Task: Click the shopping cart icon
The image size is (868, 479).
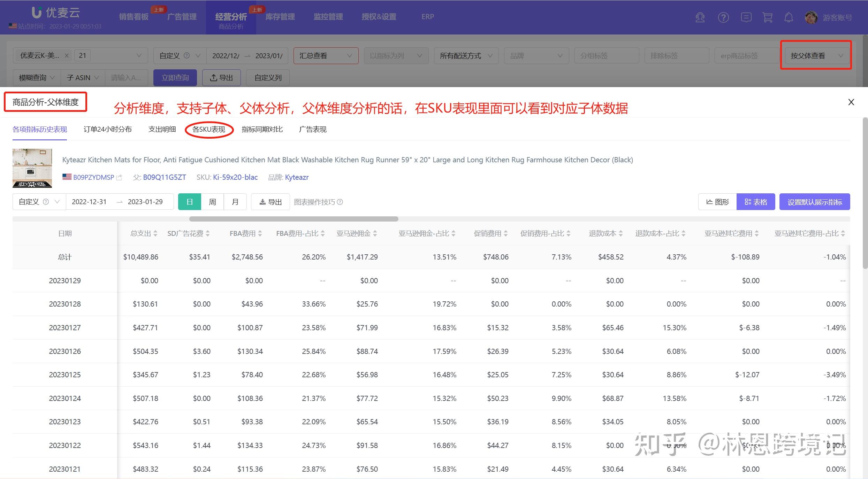Action: 768,17
